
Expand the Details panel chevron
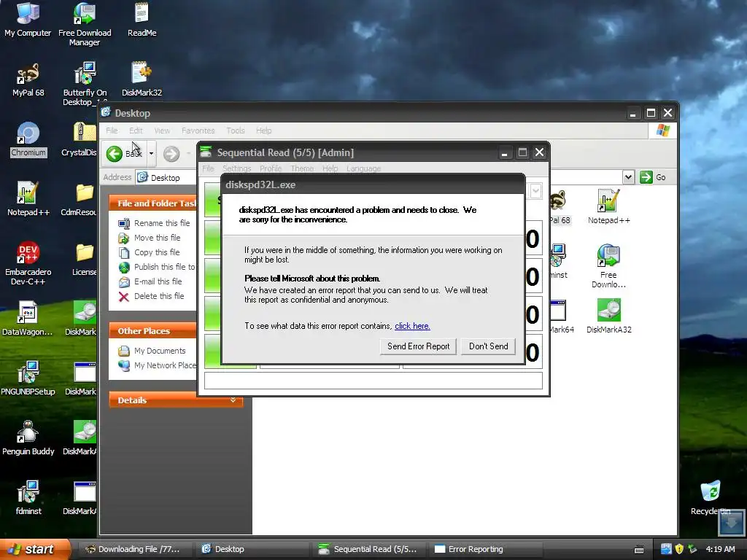[233, 400]
